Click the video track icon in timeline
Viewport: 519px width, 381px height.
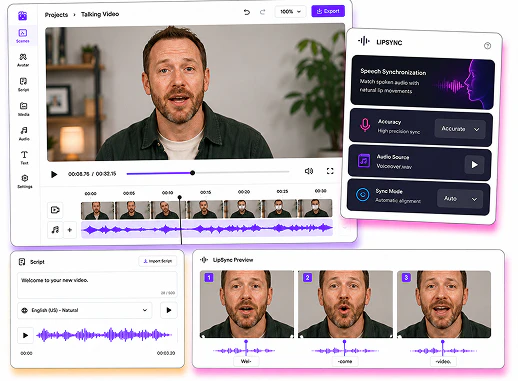(55, 210)
